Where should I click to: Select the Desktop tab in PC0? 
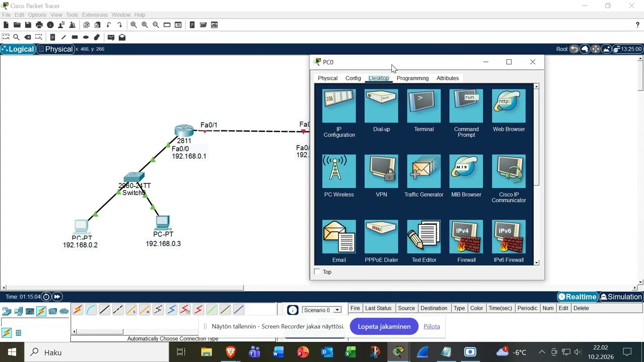(379, 78)
